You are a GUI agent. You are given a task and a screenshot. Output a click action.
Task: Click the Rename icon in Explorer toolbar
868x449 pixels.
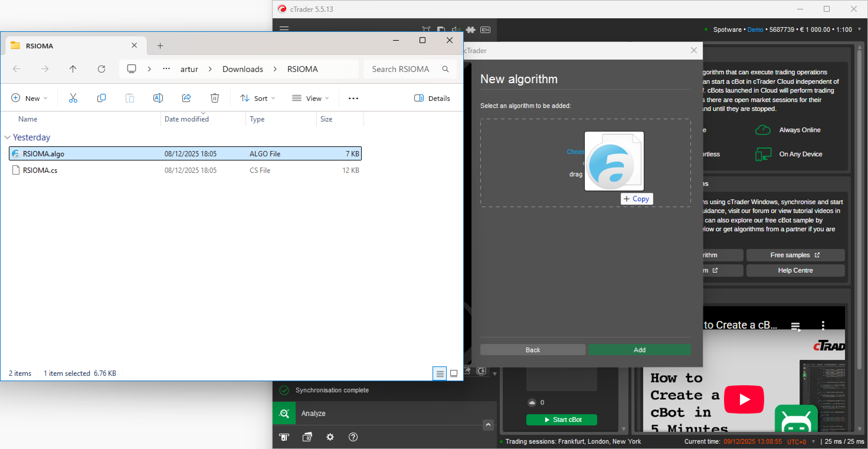tap(158, 98)
